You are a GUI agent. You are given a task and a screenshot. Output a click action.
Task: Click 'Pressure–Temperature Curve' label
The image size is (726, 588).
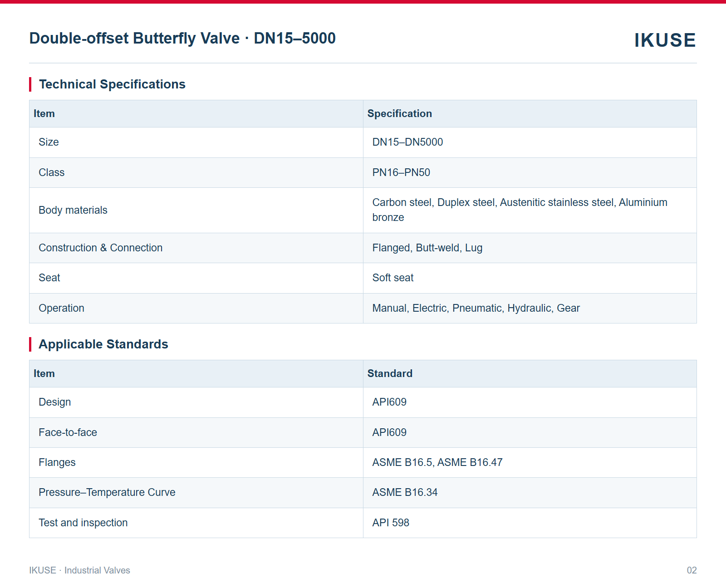tap(107, 492)
